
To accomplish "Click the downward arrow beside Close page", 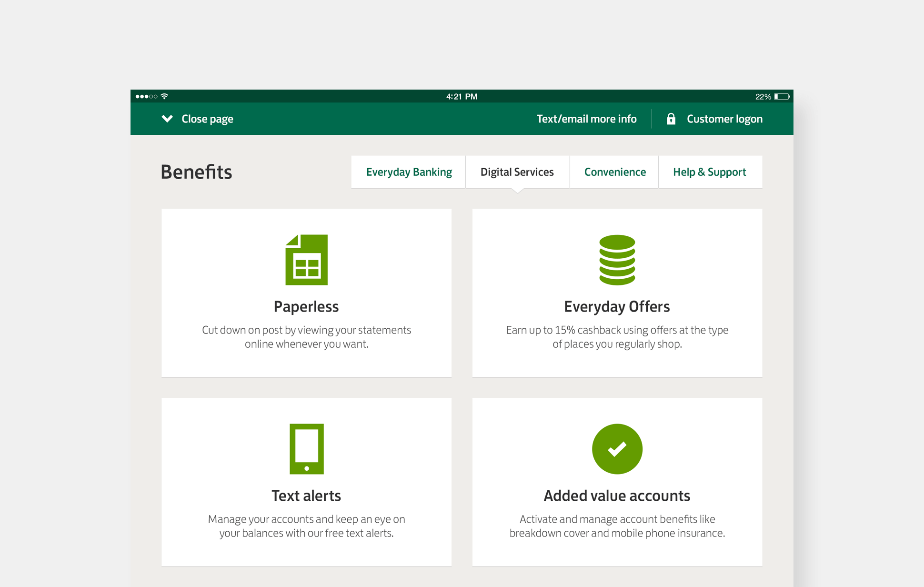I will tap(167, 119).
